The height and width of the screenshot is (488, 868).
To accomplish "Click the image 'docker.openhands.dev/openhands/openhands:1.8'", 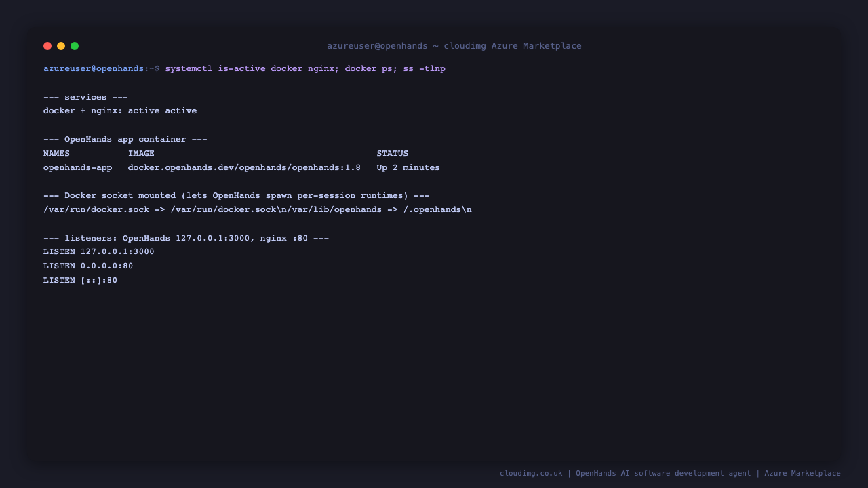I will pos(244,167).
